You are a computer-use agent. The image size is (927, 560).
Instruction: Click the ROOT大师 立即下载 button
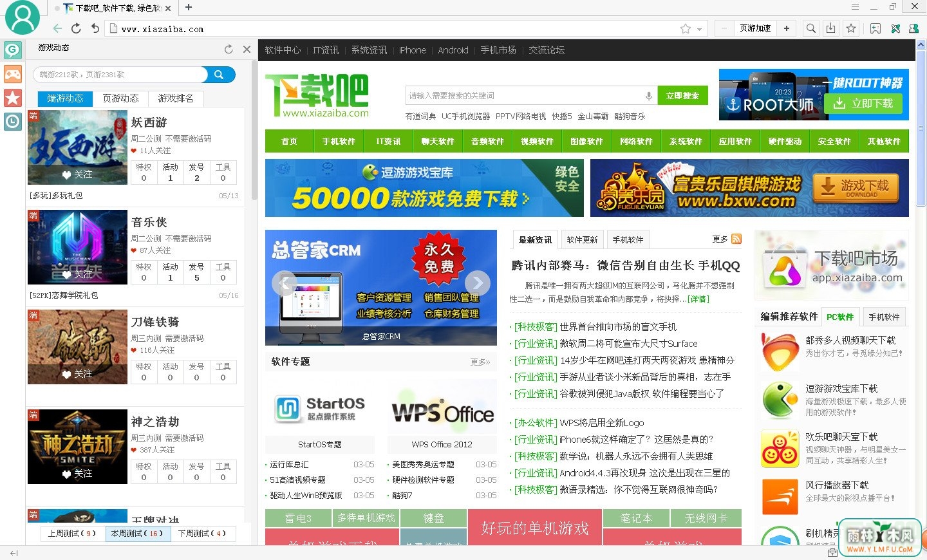point(863,104)
